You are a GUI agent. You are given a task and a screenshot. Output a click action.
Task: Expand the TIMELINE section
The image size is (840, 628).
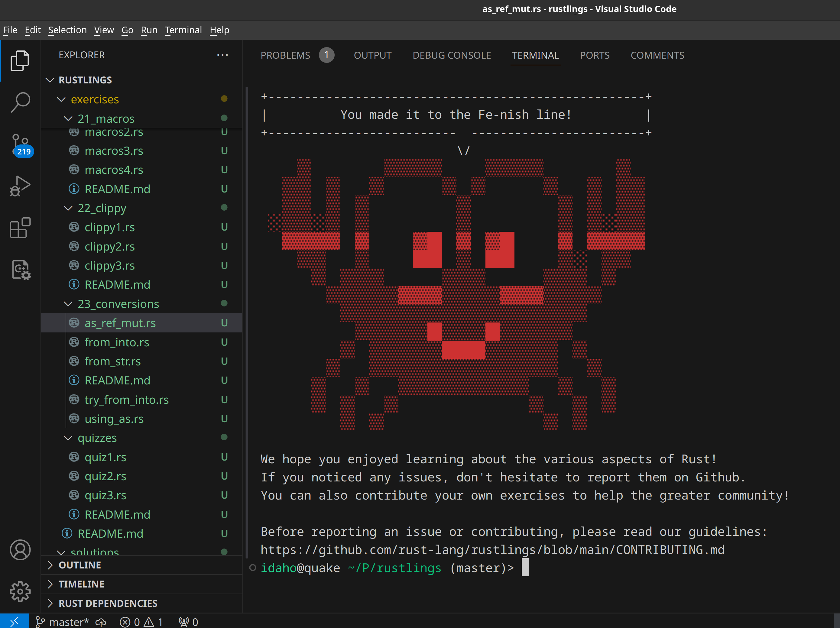tap(50, 584)
